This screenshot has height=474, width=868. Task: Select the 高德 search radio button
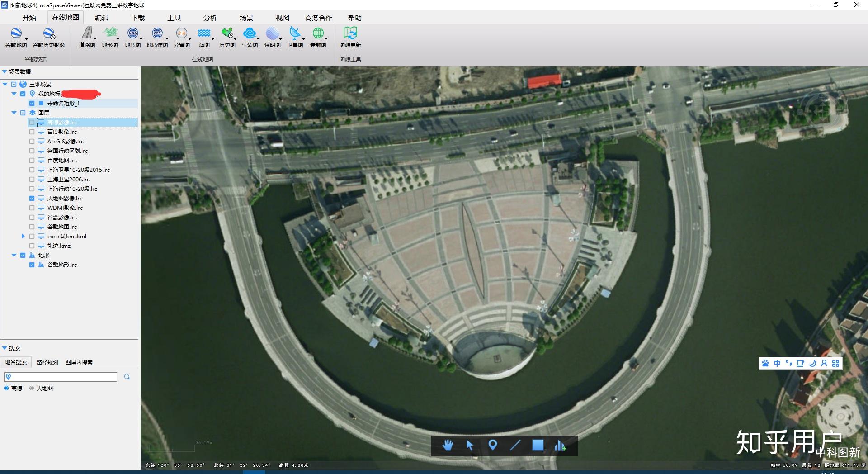6,388
